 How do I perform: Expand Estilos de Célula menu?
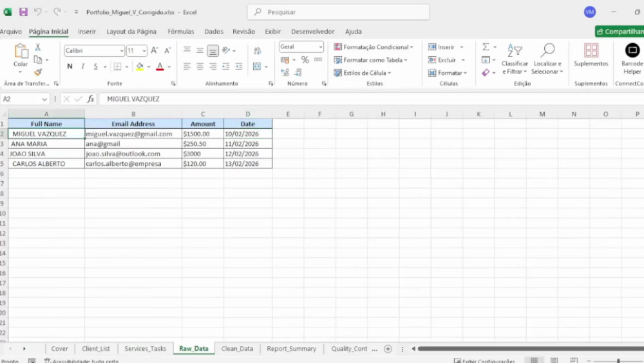pos(362,73)
